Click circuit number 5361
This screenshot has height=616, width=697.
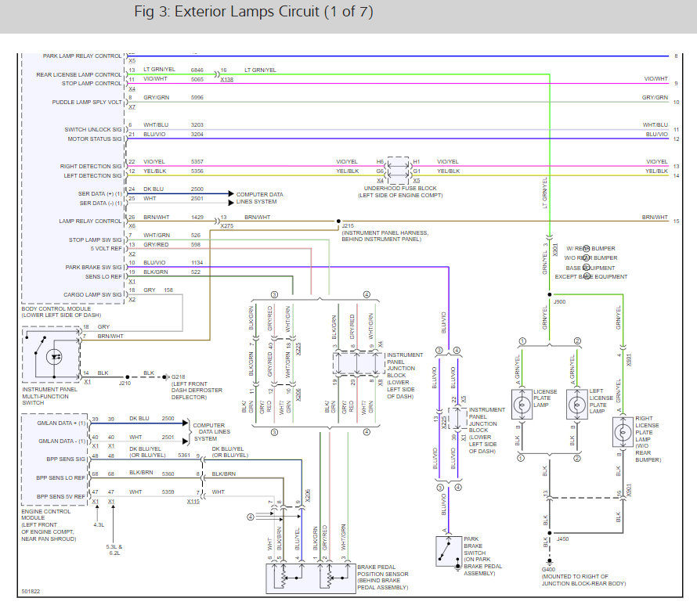[184, 456]
